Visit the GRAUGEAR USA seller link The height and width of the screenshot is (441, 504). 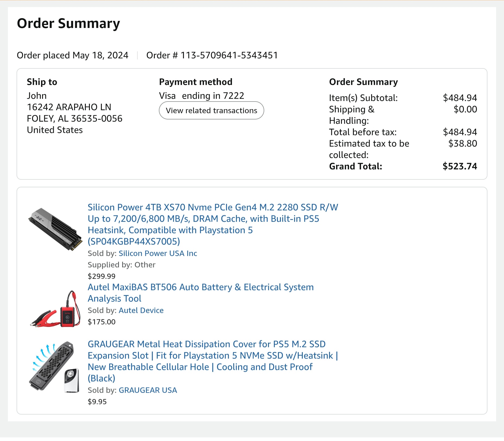(148, 390)
